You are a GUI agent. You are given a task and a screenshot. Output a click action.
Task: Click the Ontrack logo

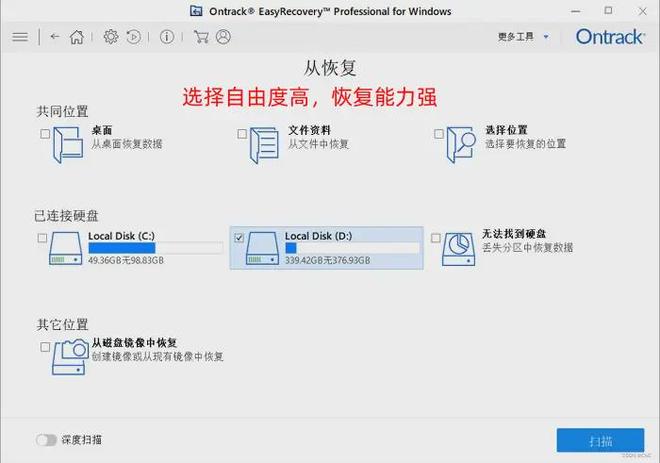(x=610, y=37)
